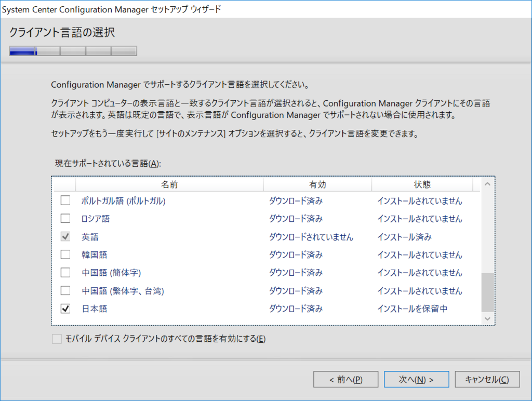Click the wizard progress bar
The height and width of the screenshot is (401, 532).
(x=73, y=51)
